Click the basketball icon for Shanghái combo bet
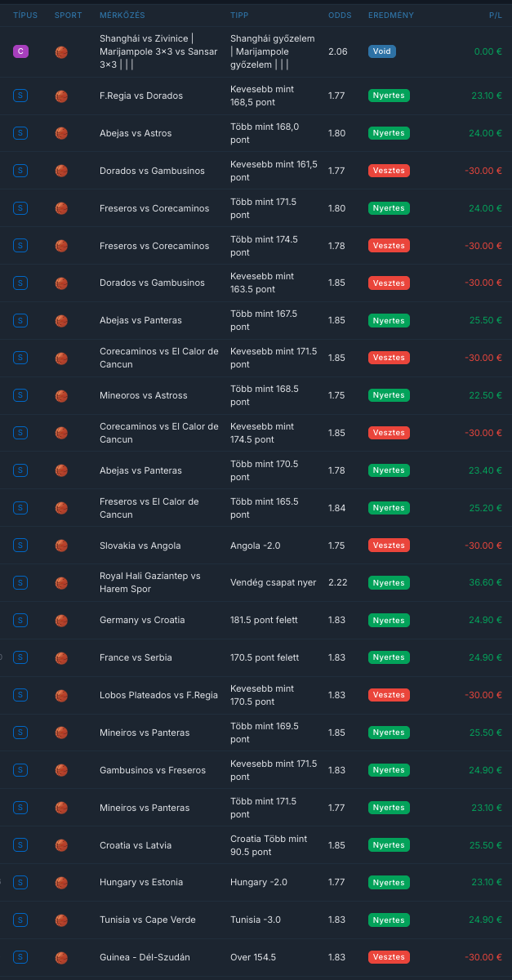Image resolution: width=512 pixels, height=980 pixels. pos(61,51)
